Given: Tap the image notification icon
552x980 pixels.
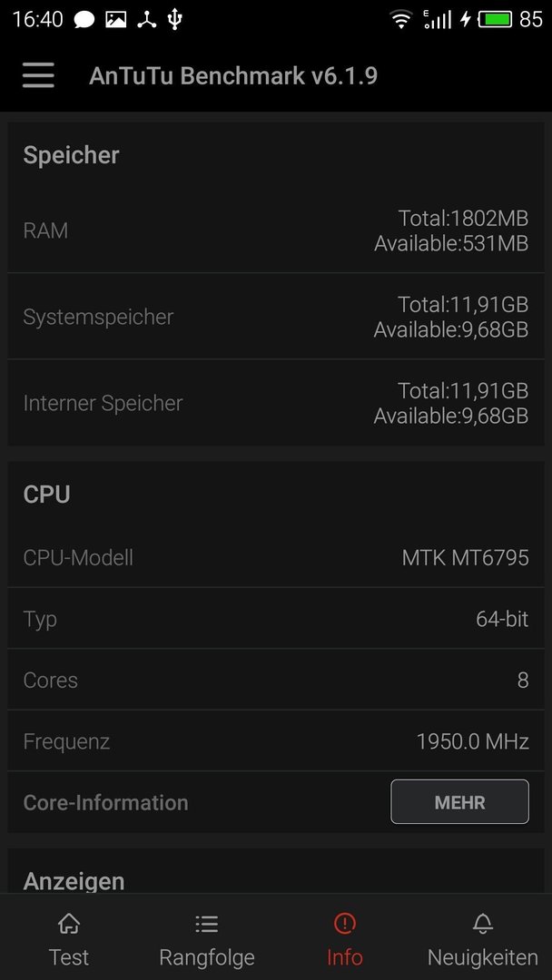Looking at the screenshot, I should coord(115,19).
